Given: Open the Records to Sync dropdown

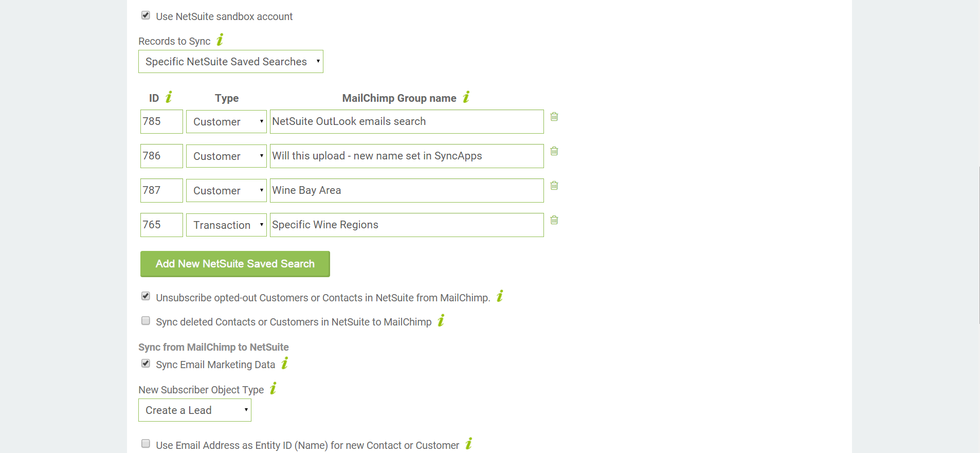Looking at the screenshot, I should tap(230, 62).
